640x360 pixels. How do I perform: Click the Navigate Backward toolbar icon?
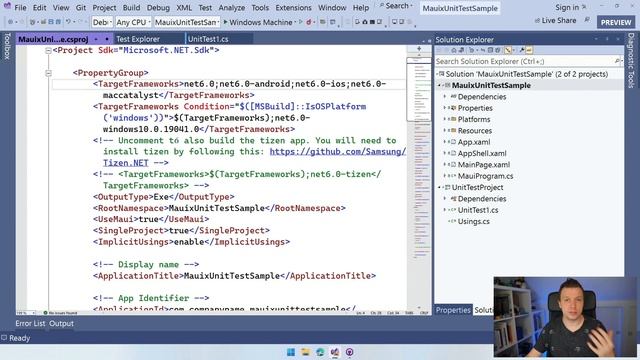coord(10,22)
